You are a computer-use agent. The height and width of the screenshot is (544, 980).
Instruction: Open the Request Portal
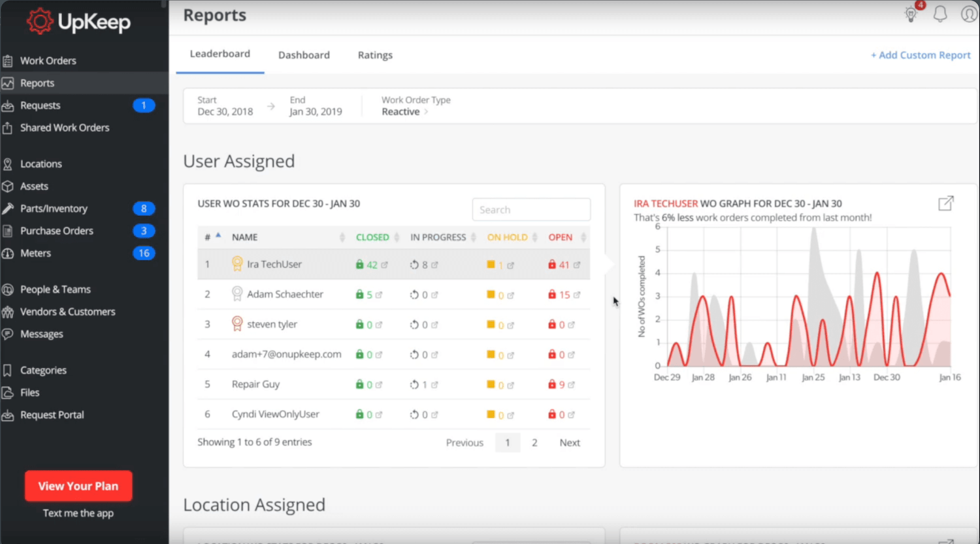(52, 415)
